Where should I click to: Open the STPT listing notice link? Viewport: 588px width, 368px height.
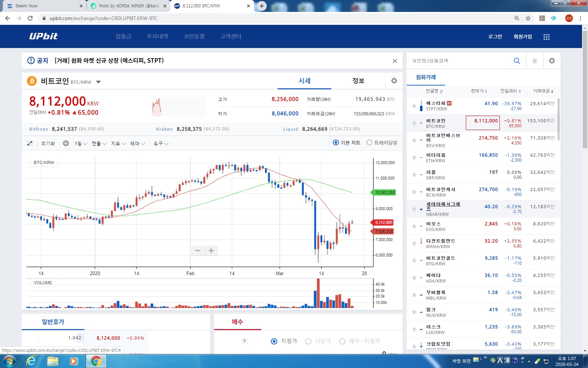(x=109, y=61)
